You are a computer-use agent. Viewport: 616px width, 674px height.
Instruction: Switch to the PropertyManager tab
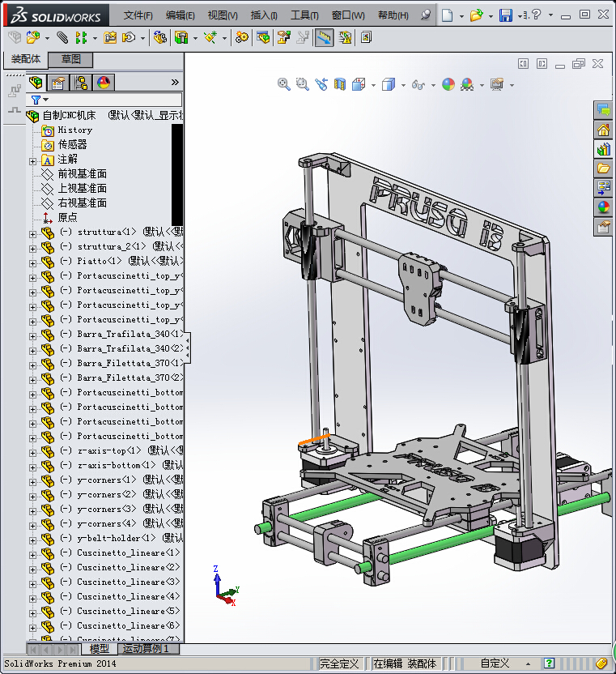click(x=58, y=82)
